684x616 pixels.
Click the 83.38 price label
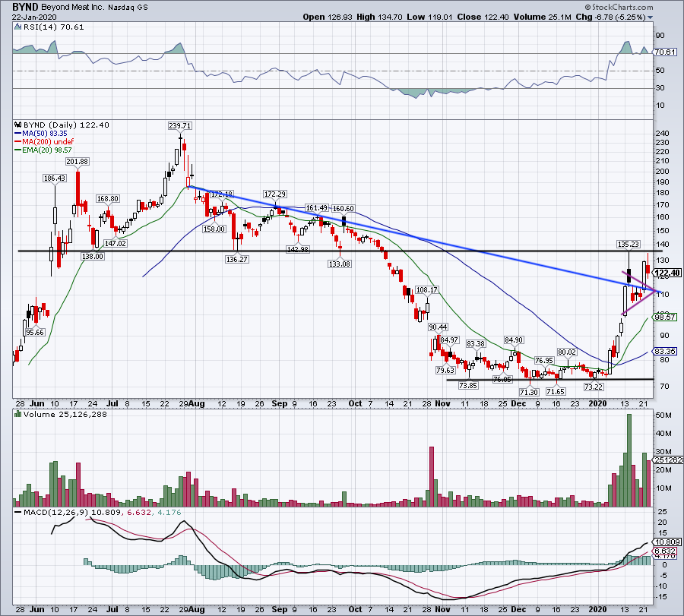pos(476,343)
